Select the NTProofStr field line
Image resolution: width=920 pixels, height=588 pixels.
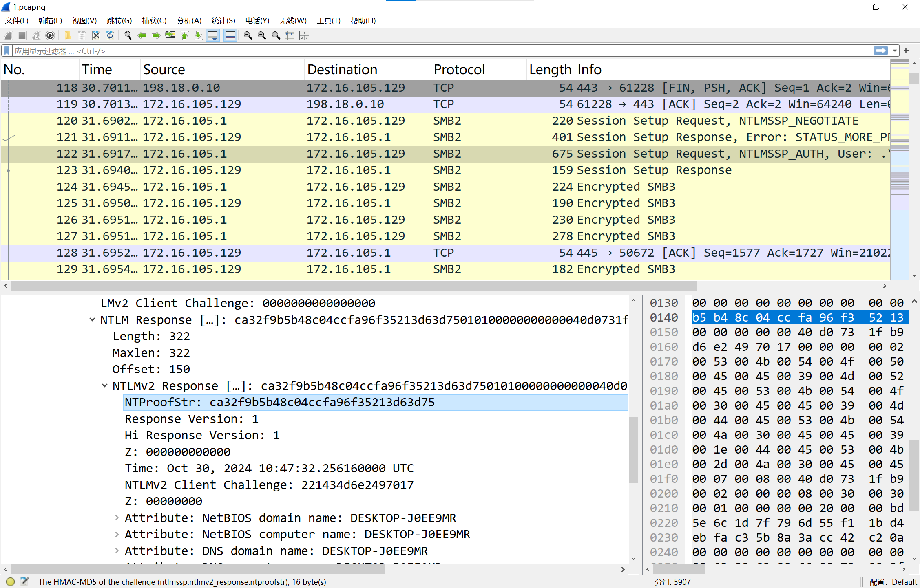tap(375, 403)
